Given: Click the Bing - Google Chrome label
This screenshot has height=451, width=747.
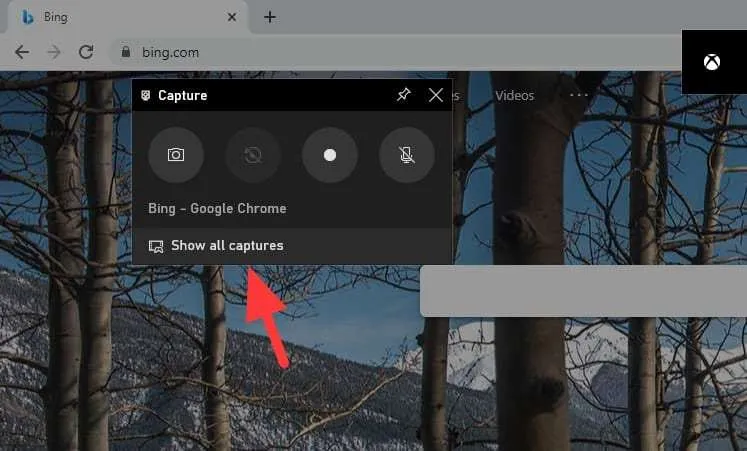Looking at the screenshot, I should (x=217, y=209).
